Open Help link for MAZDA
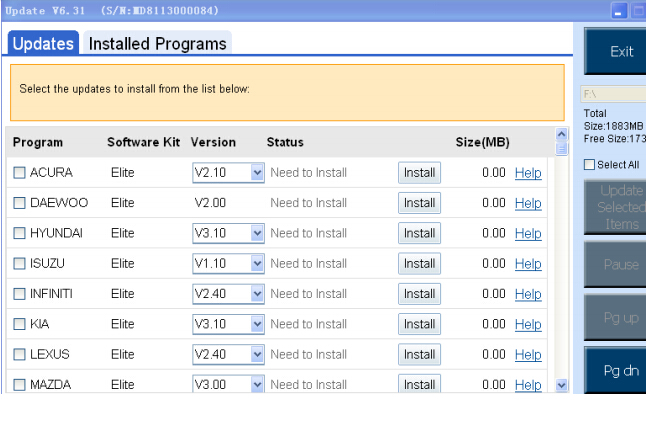This screenshot has width=646, height=433. click(x=528, y=385)
